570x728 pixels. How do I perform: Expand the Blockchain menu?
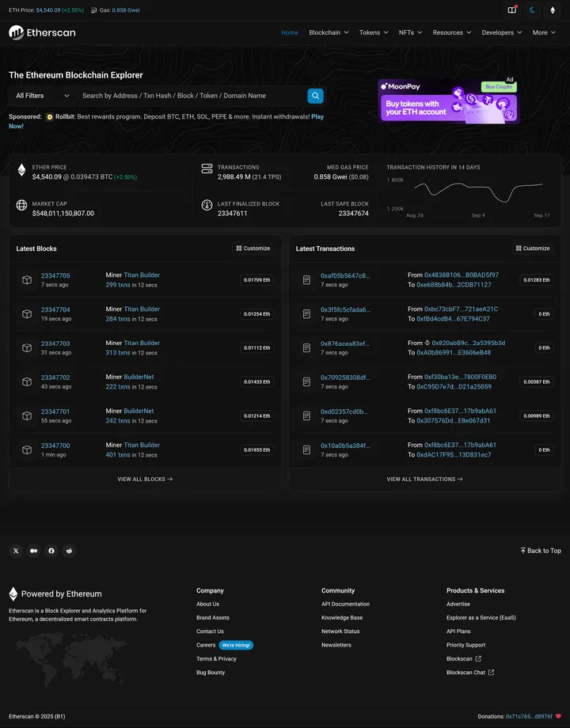[329, 32]
